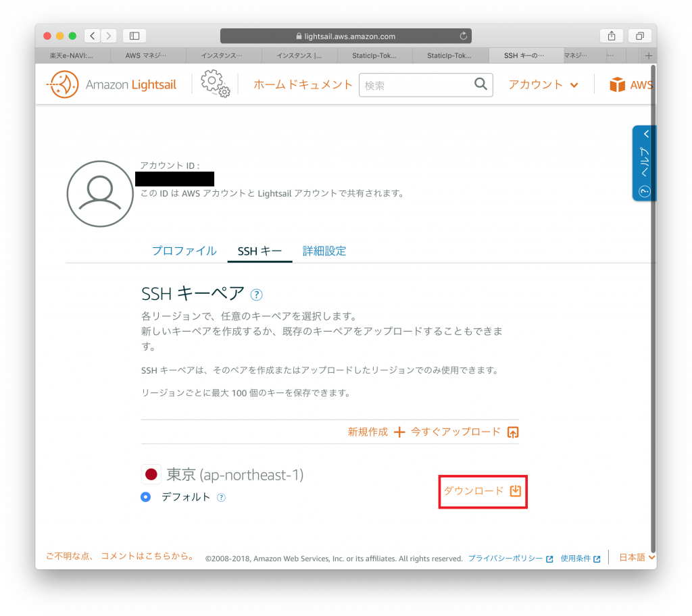Click the Amazon Lightsail logo

(x=112, y=84)
